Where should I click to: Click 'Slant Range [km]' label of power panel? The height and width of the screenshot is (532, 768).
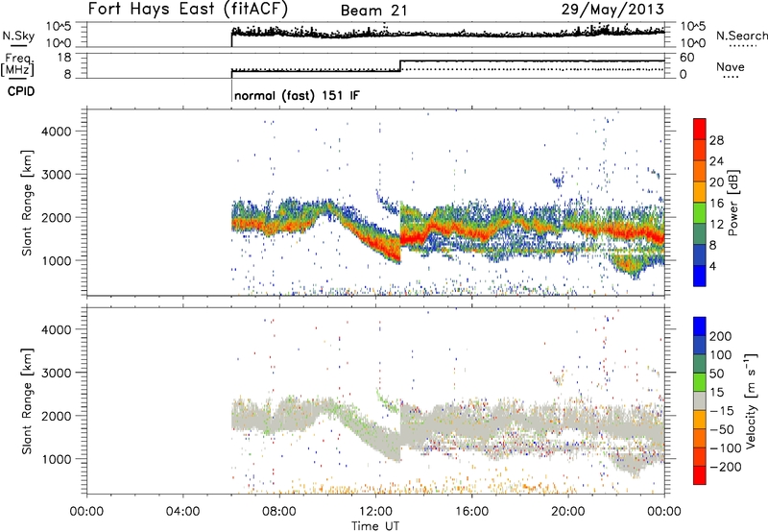(27, 203)
